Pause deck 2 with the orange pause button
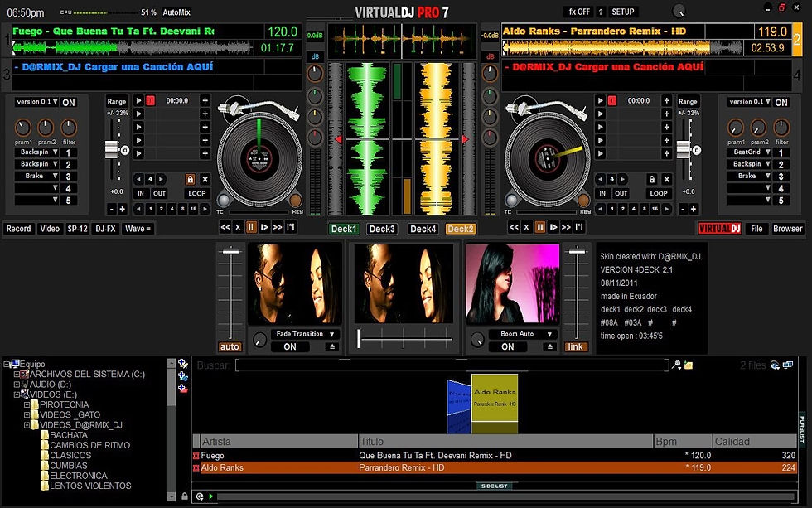The width and height of the screenshot is (812, 508). pyautogui.click(x=539, y=227)
